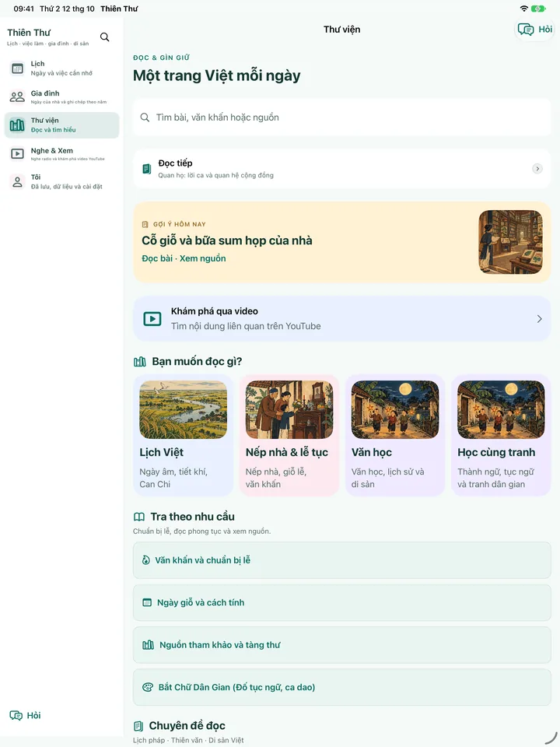This screenshot has height=747, width=560.
Task: Click the sidebar search magnifier icon
Action: point(105,37)
